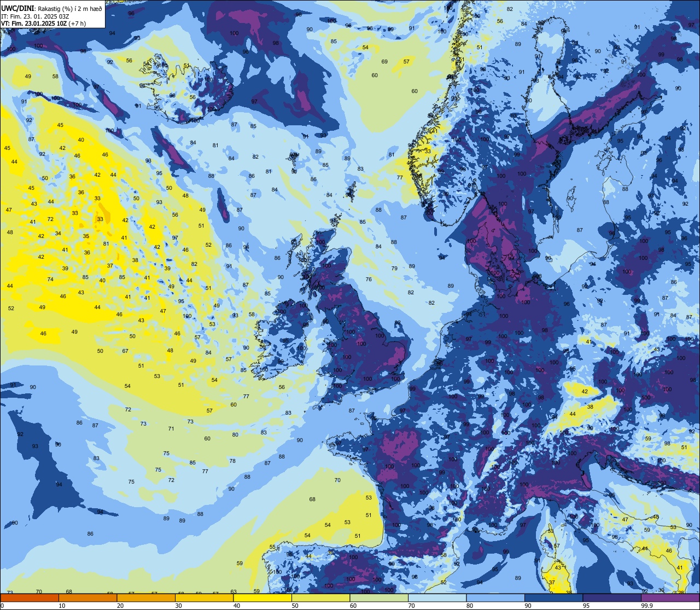Click the '67' value on the map
The height and width of the screenshot is (610, 700).
pos(125,351)
